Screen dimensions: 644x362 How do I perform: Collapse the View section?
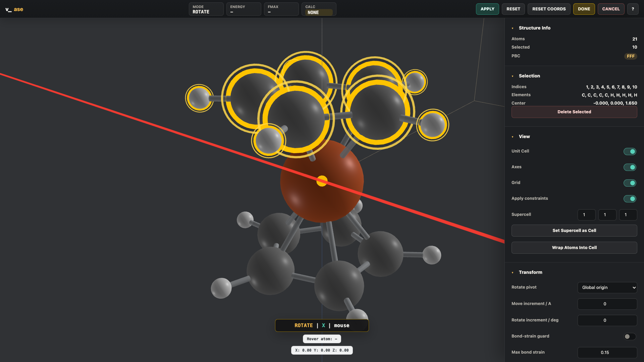click(x=513, y=137)
